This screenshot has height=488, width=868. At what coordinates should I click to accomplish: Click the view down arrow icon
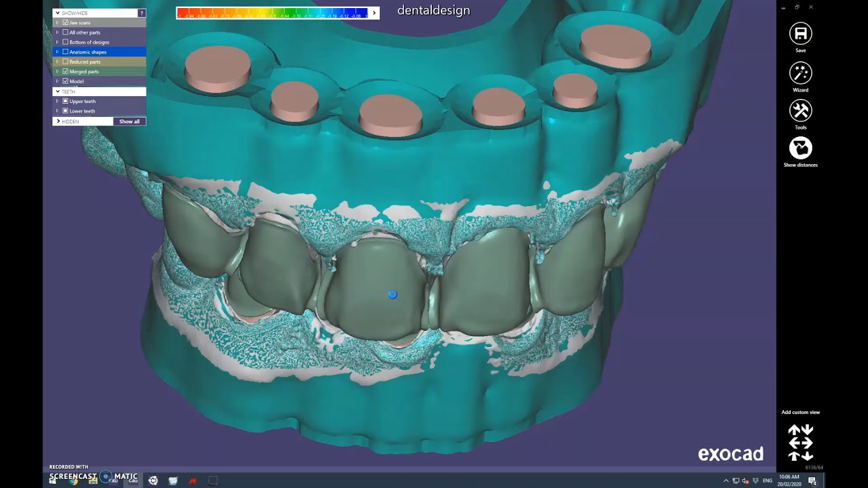click(x=807, y=430)
